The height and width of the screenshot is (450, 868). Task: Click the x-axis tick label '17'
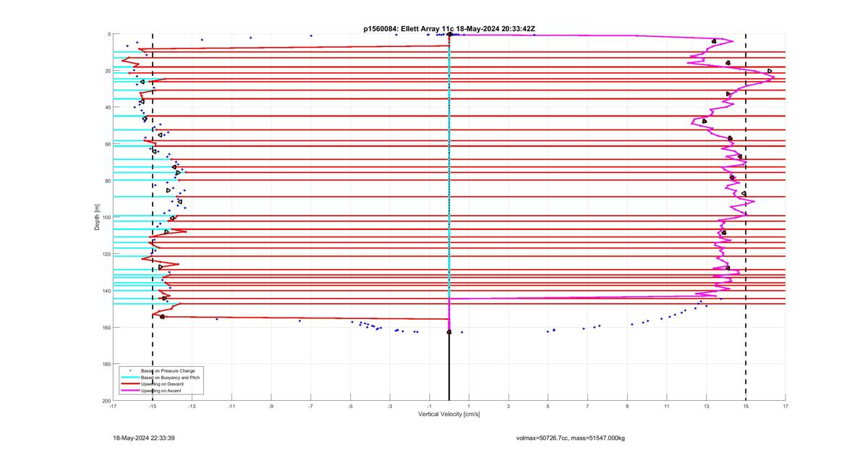click(x=785, y=406)
